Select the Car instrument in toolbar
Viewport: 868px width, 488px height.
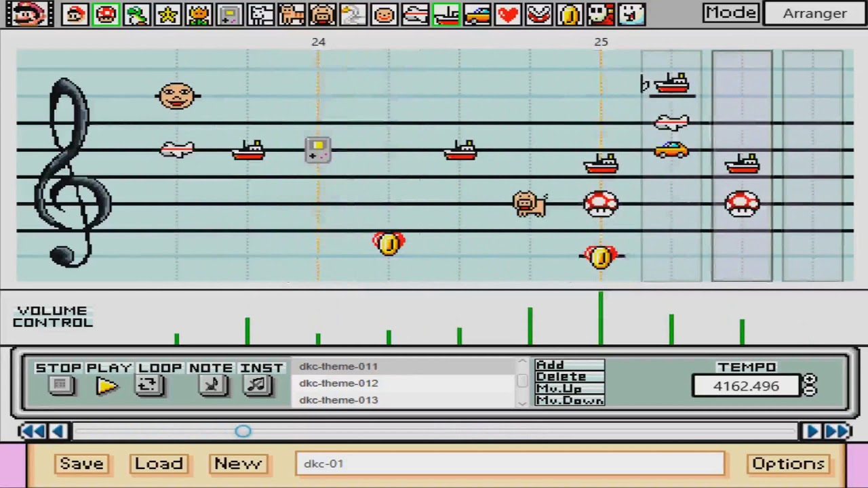pyautogui.click(x=477, y=14)
